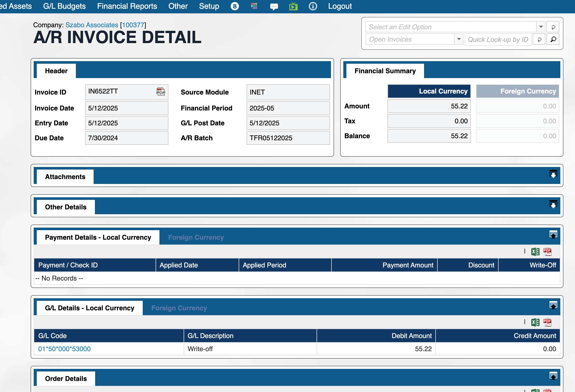Open the Financial Reports menu
This screenshot has height=392, width=575.
point(127,6)
